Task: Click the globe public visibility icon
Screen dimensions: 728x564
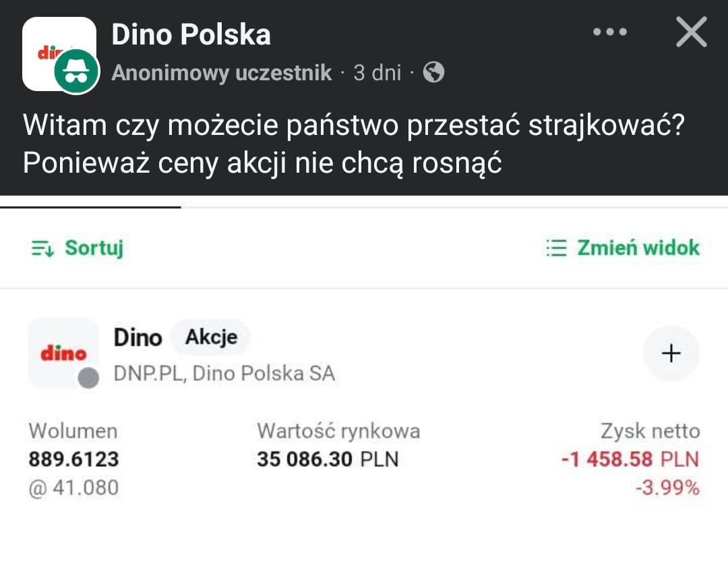Action: [x=433, y=72]
